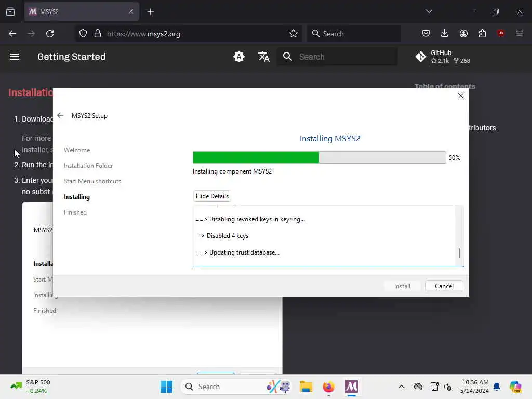Click 'Updating trust database...' log line
The image size is (532, 399).
tap(237, 252)
